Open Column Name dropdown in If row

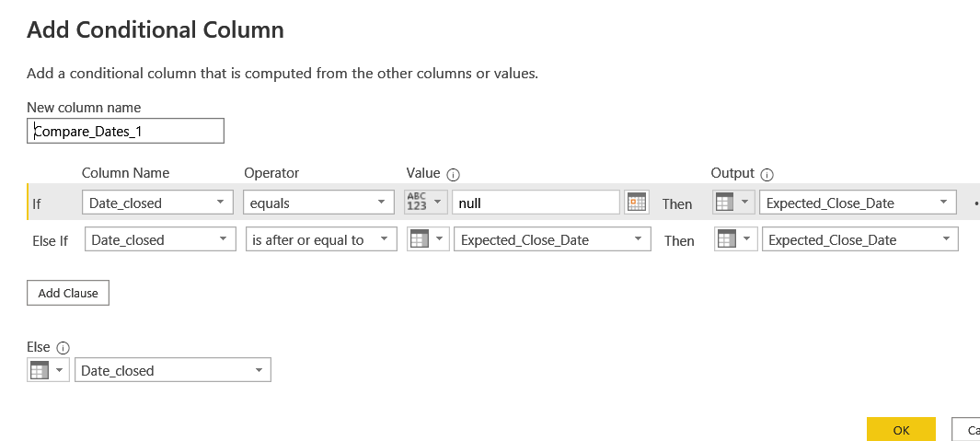157,203
